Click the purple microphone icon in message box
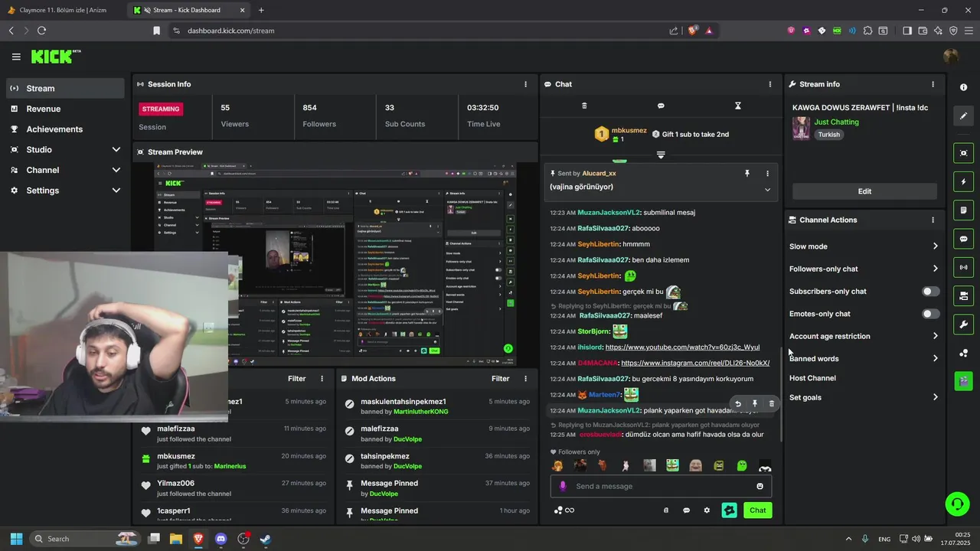 [563, 486]
